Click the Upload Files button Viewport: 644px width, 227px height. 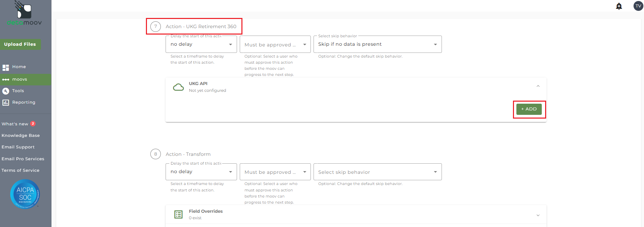20,44
